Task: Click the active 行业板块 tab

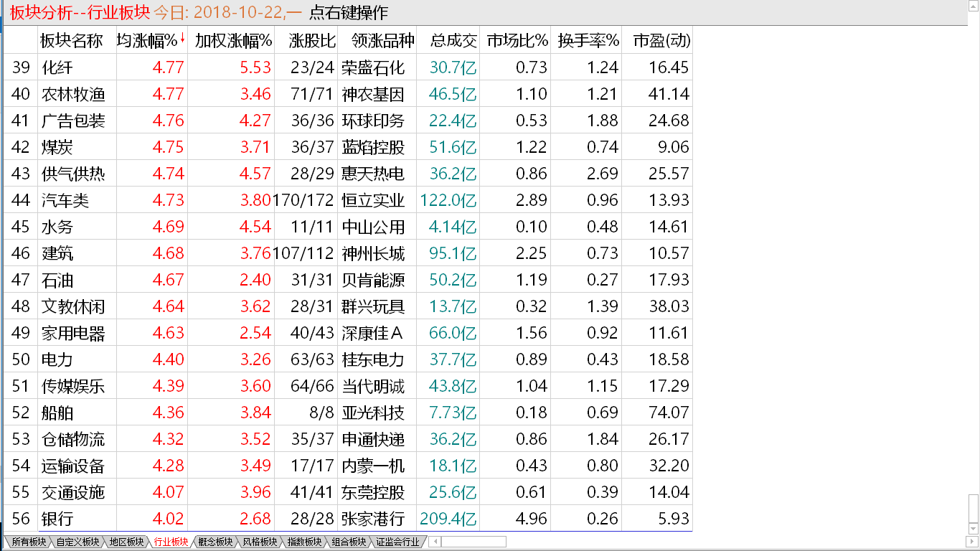Action: pyautogui.click(x=171, y=542)
